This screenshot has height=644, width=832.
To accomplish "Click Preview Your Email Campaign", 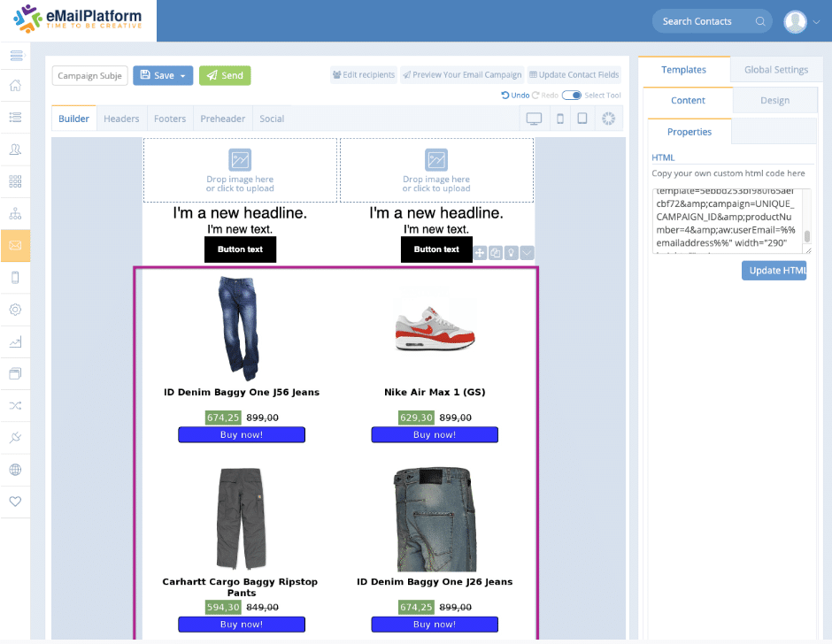I will 462,75.
